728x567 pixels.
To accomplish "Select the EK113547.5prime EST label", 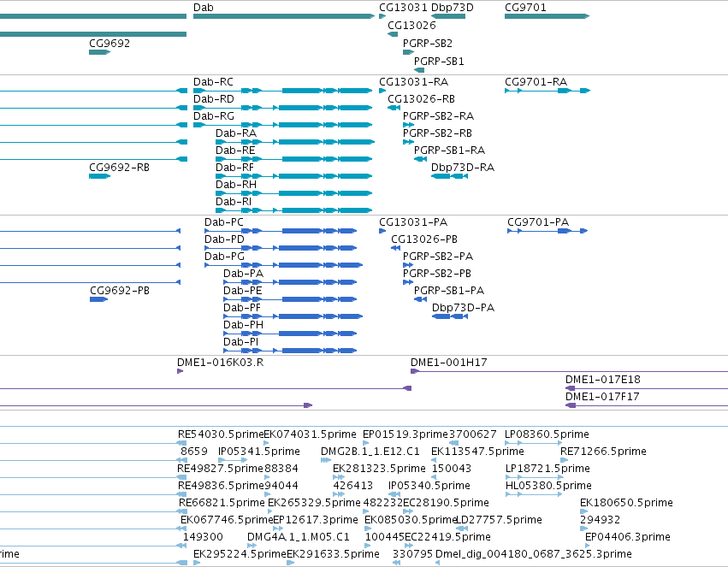I will [477, 452].
